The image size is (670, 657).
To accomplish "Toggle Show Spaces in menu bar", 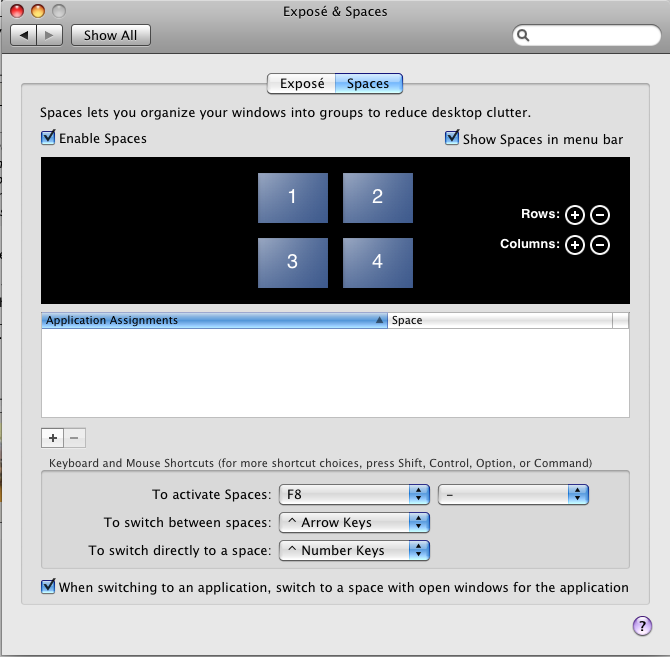I will 452,138.
